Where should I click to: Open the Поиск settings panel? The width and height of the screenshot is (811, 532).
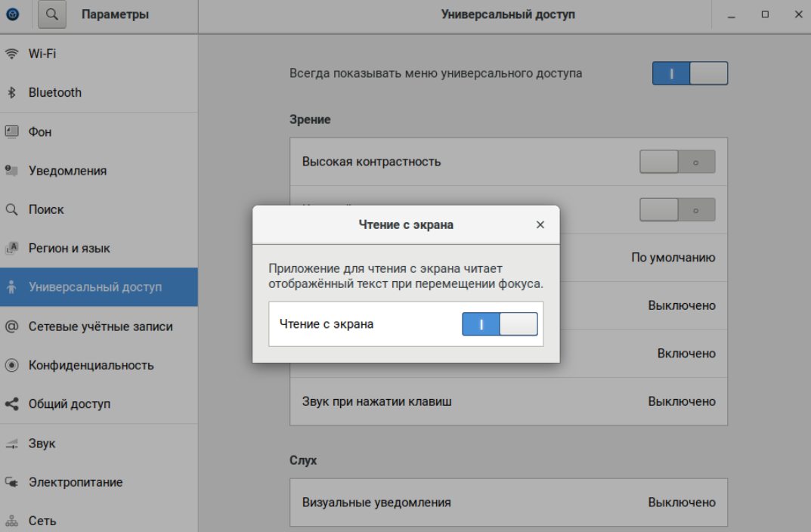coord(46,209)
